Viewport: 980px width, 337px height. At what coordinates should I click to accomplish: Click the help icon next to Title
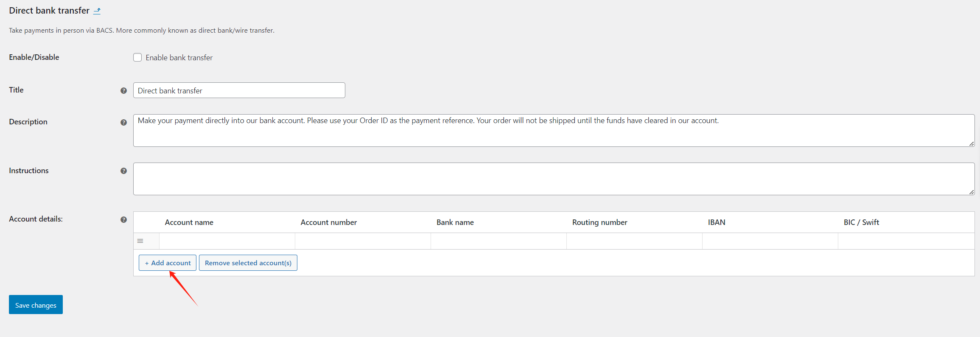123,90
